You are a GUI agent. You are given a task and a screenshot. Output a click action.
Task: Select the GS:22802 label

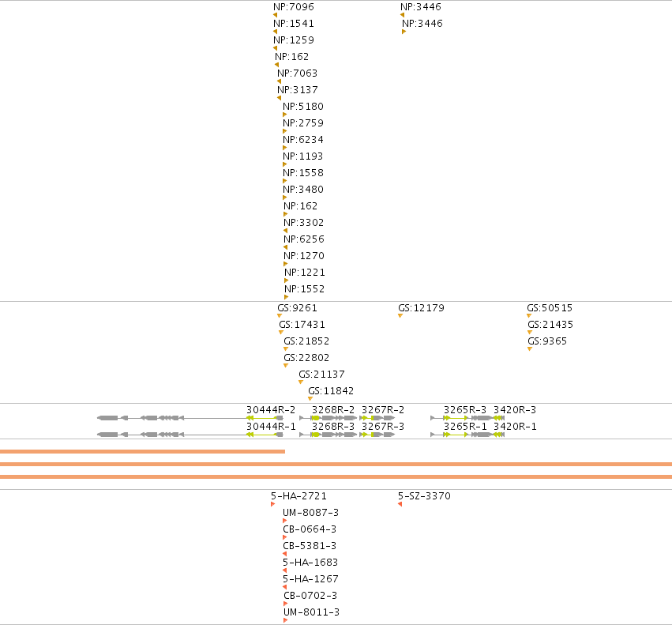[x=306, y=358]
